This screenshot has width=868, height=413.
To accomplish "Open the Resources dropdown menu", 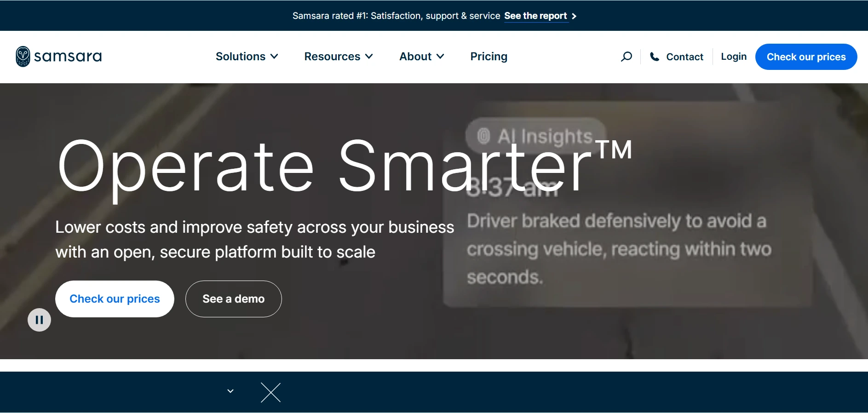I will tap(339, 57).
